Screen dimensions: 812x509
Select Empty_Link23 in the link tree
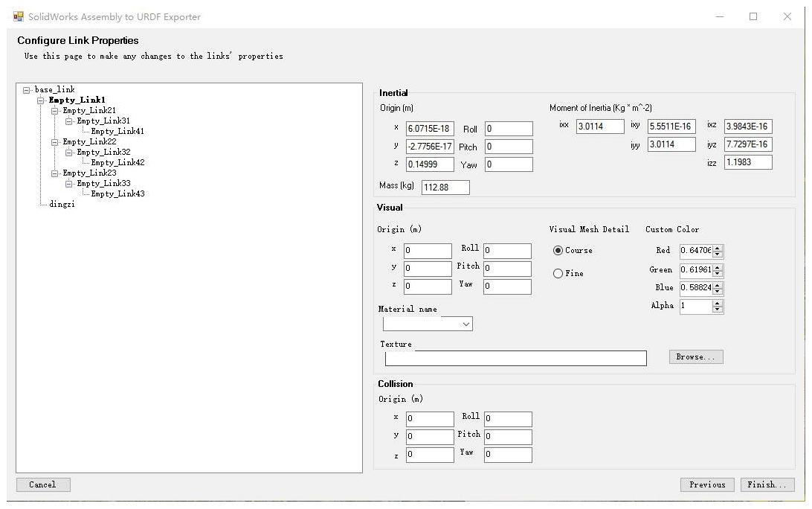pyautogui.click(x=89, y=173)
